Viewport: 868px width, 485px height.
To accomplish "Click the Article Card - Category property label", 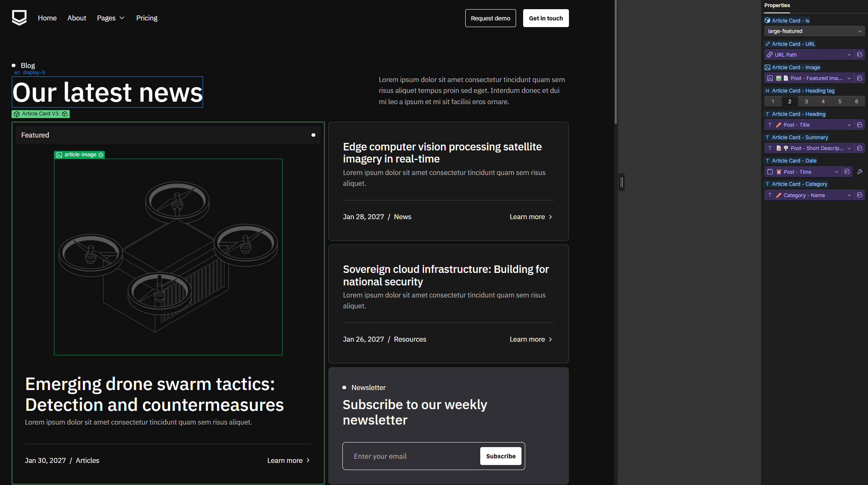I will (800, 184).
